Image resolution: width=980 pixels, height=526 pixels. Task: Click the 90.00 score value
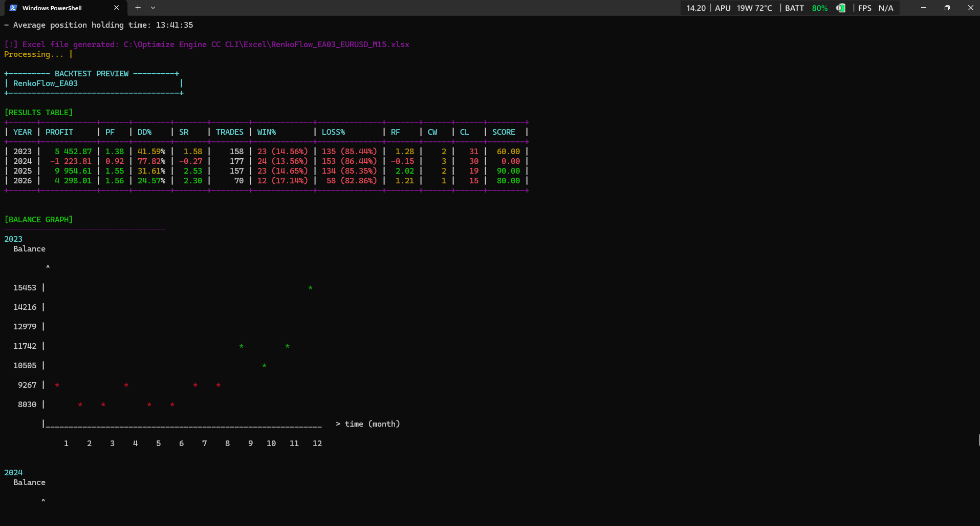[x=508, y=171]
